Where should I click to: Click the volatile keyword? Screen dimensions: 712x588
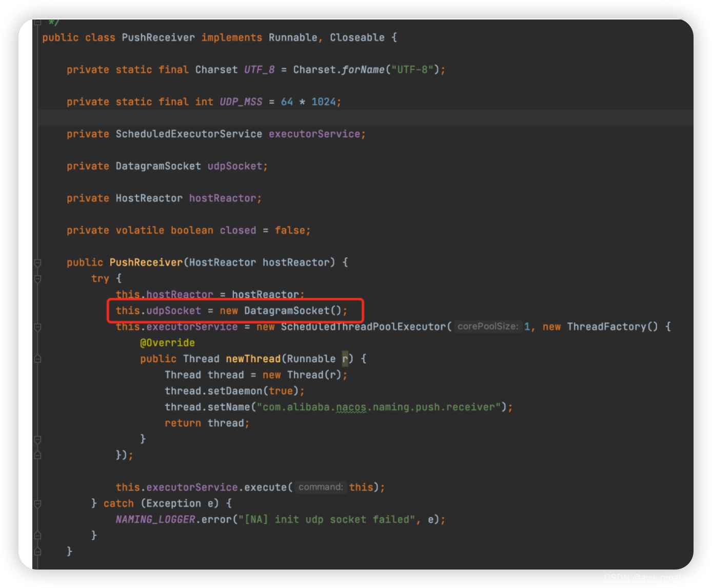click(140, 230)
